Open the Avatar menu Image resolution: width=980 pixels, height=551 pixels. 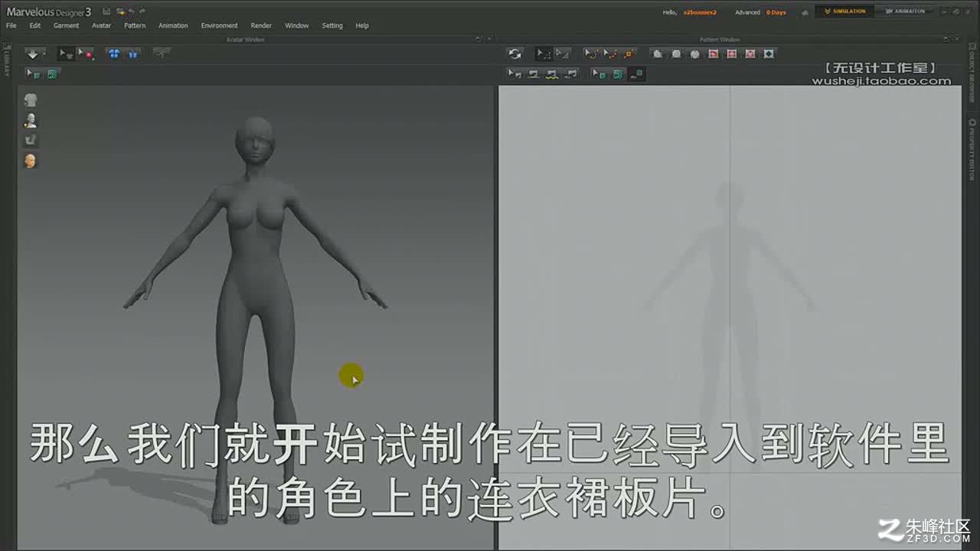click(x=101, y=25)
